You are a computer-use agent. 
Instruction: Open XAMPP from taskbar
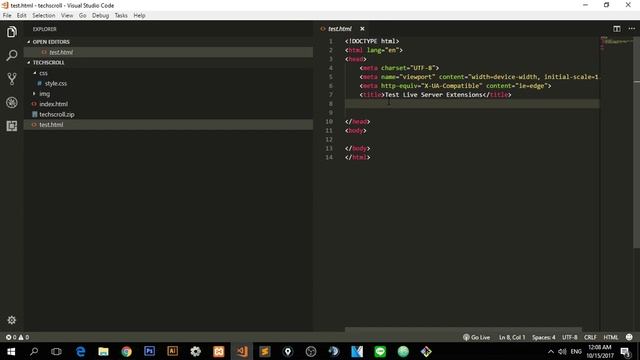coord(219,351)
